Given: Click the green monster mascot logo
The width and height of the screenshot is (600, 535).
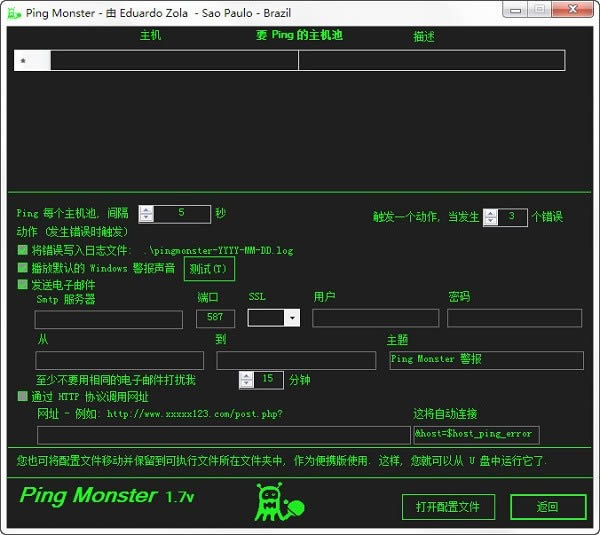Looking at the screenshot, I should [280, 502].
